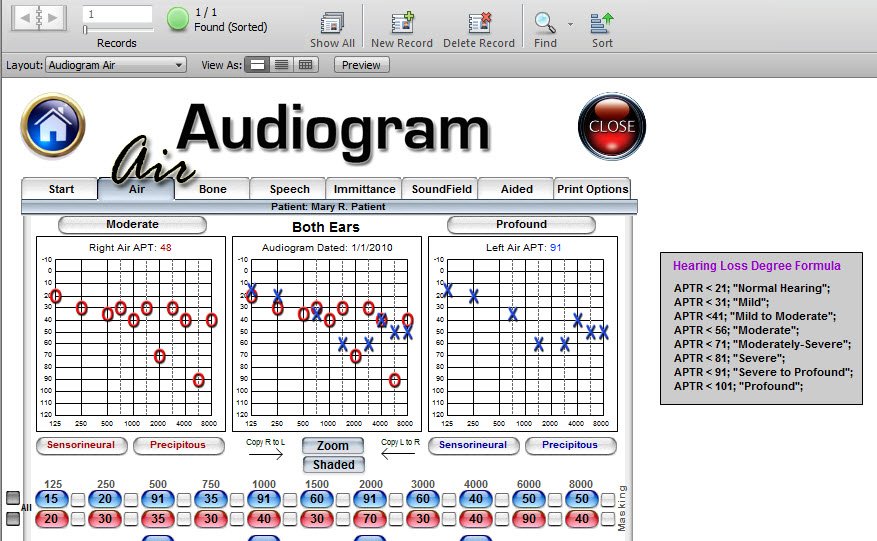Click the Both Ears combined audiogram graph
Viewport: 877px width, 541px height.
coord(327,334)
